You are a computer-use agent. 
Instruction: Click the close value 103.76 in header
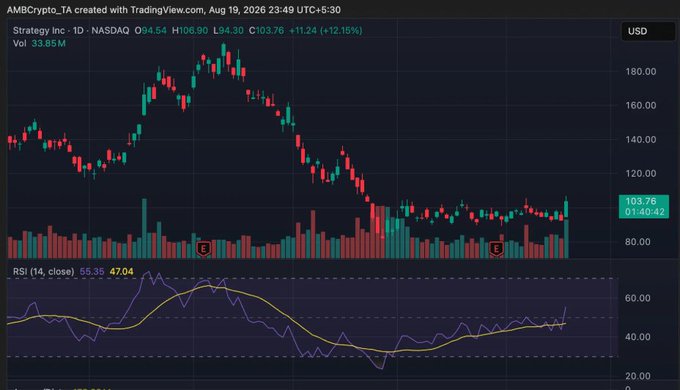click(x=270, y=30)
